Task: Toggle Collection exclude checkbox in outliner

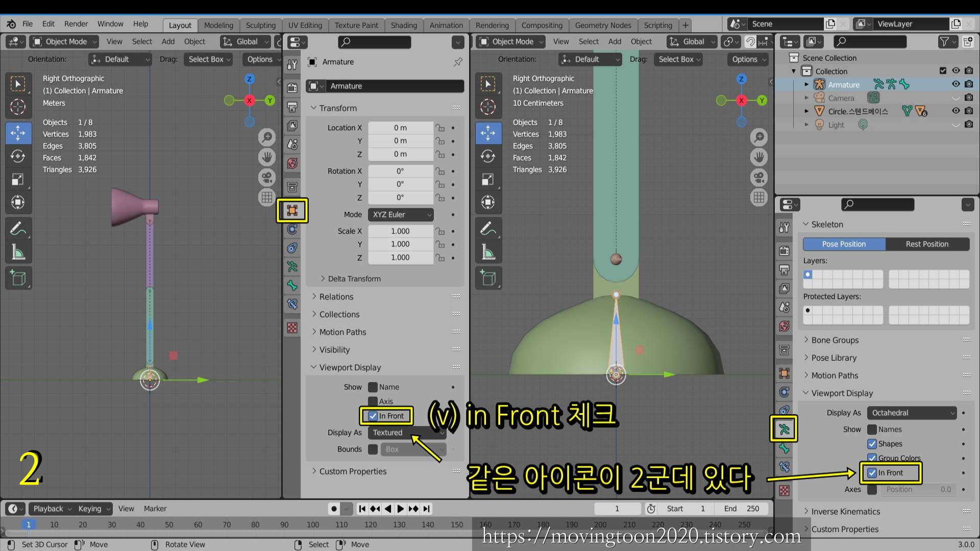Action: 943,71
